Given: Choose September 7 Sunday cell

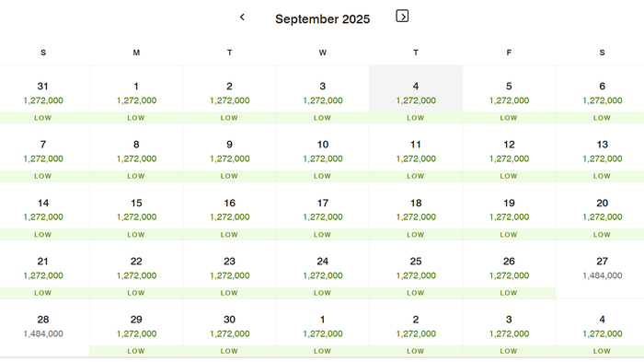Looking at the screenshot, I should 43,153.
